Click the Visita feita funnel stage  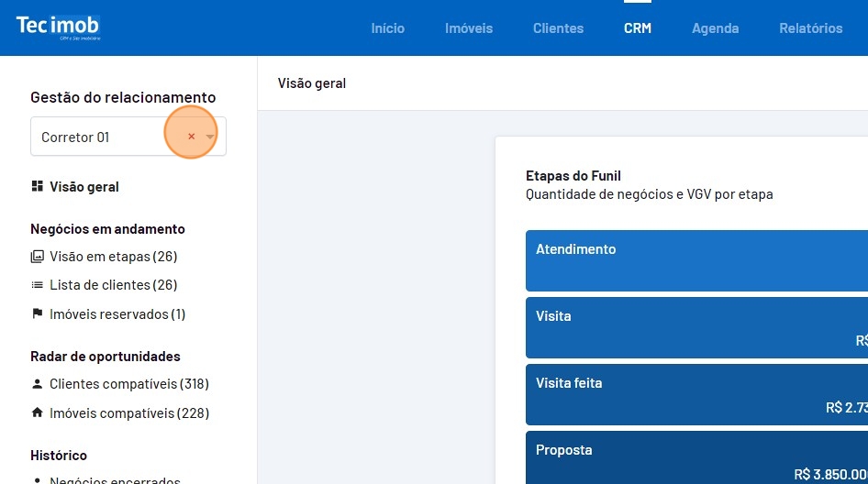(696, 394)
